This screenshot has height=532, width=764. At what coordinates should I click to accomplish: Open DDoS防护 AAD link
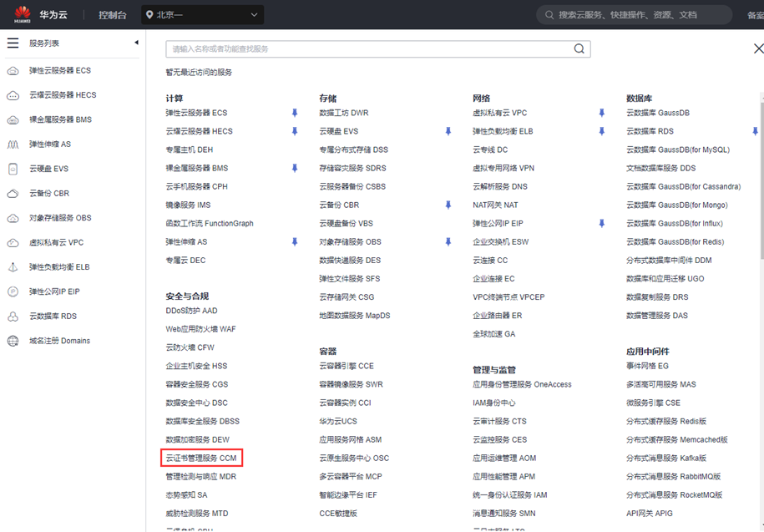pos(191,311)
